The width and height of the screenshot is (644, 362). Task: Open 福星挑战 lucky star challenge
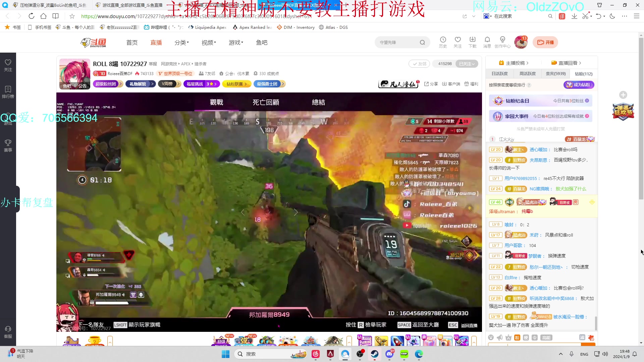202,84
